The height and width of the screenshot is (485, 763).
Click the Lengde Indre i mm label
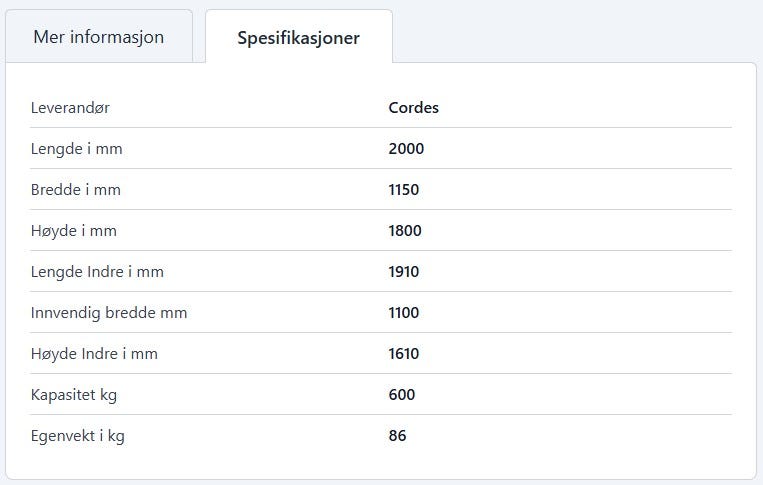point(97,271)
